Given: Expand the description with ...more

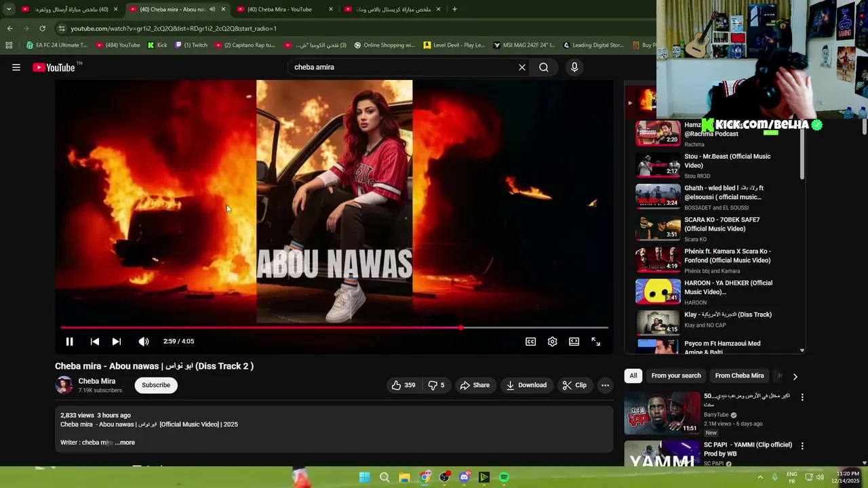Looking at the screenshot, I should pyautogui.click(x=125, y=443).
